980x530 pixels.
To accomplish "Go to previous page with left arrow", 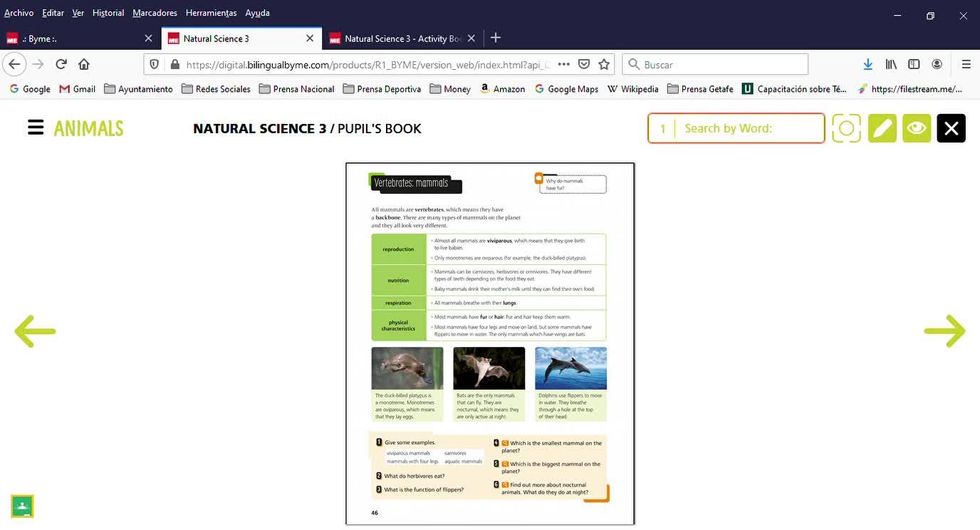I will tap(35, 331).
